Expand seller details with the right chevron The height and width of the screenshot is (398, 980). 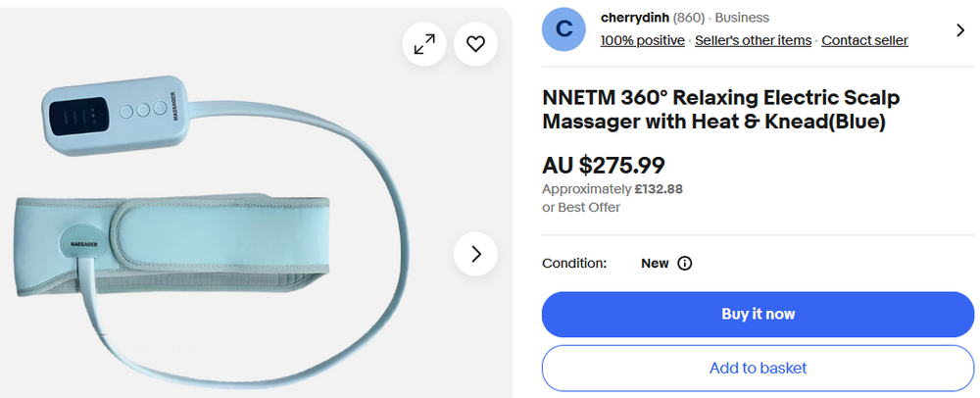pos(960,30)
